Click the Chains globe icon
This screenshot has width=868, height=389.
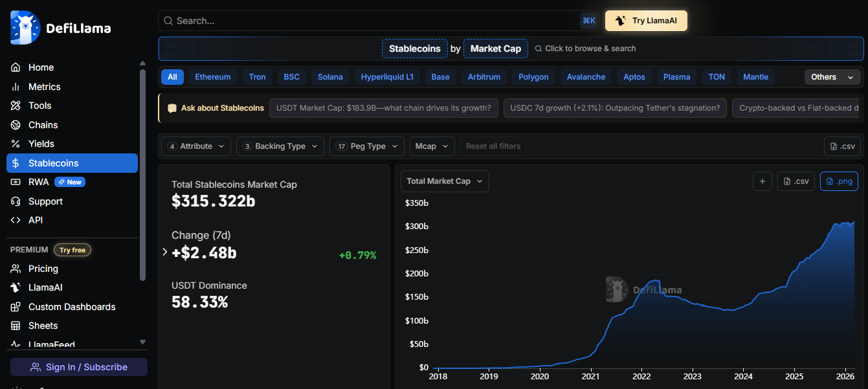click(x=16, y=125)
